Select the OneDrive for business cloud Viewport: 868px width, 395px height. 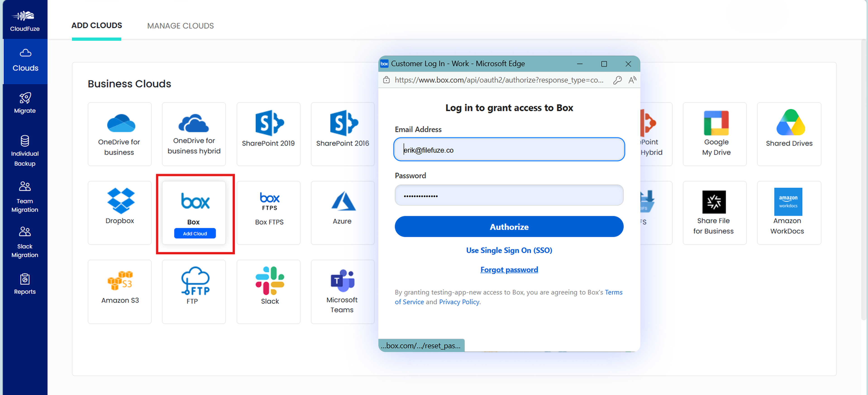click(x=120, y=134)
